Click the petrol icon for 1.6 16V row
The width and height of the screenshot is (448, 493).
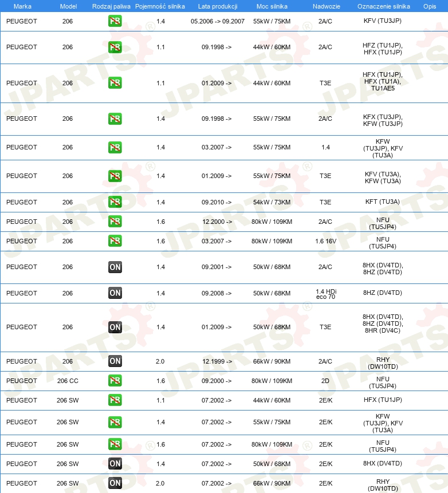pyautogui.click(x=115, y=241)
